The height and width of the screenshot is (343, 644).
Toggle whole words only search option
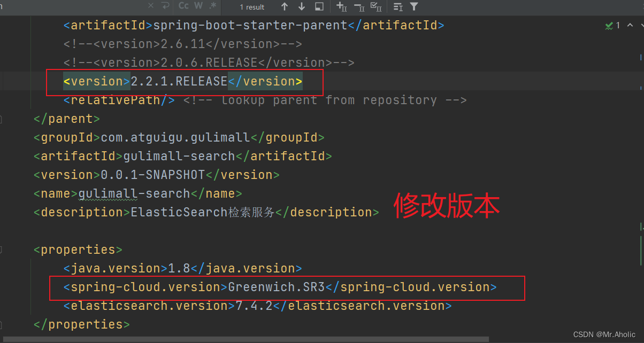click(197, 7)
